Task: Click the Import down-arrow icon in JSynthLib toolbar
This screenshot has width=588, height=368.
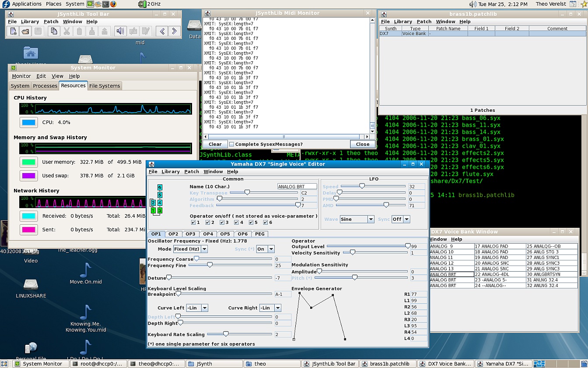Action: 92,31
